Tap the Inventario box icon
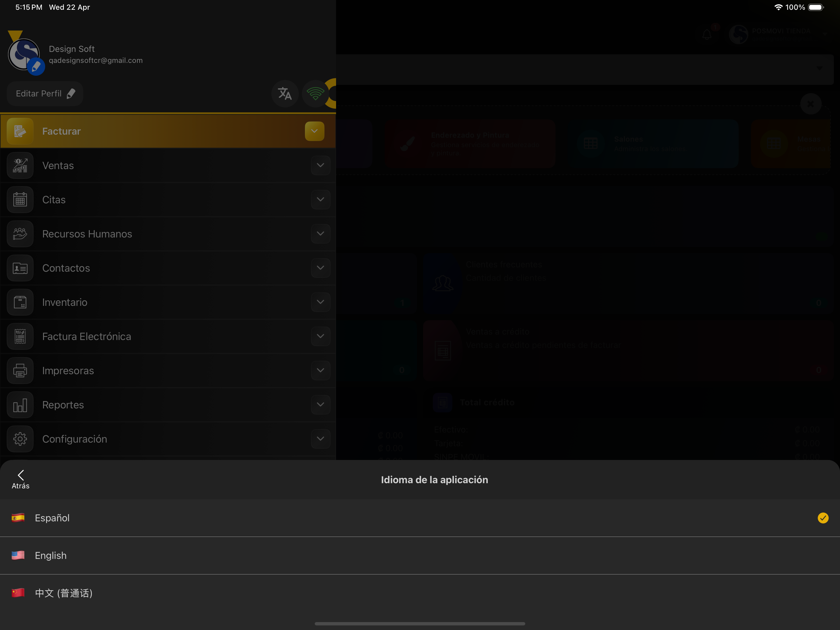This screenshot has width=840, height=630. point(20,302)
